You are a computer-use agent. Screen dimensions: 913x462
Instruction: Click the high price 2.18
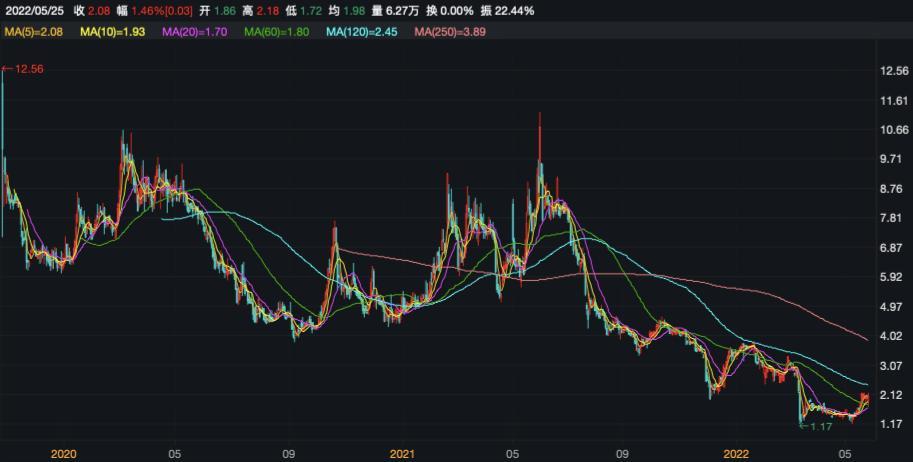coord(266,10)
